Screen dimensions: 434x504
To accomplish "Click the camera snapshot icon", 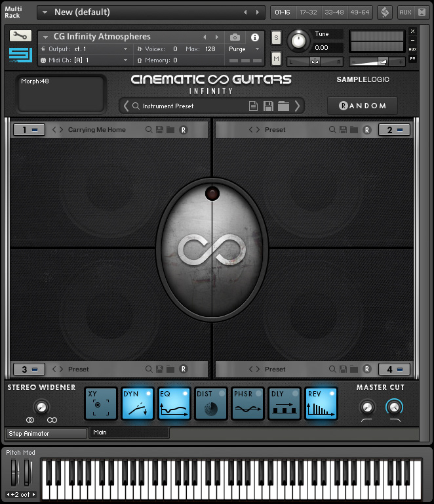I will point(235,37).
